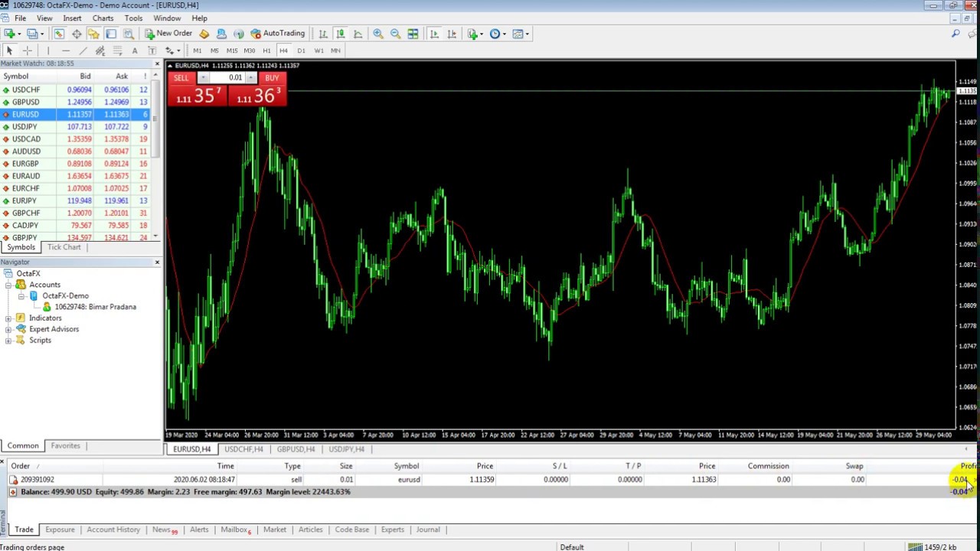Open the New Chart toolbar icon
Viewport: 980px width, 551px height.
click(x=10, y=34)
